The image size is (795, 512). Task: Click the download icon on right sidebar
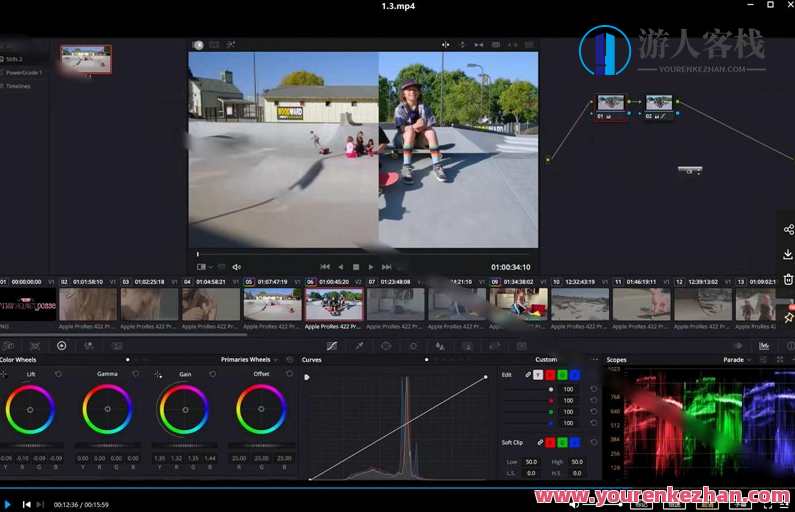pyautogui.click(x=788, y=255)
